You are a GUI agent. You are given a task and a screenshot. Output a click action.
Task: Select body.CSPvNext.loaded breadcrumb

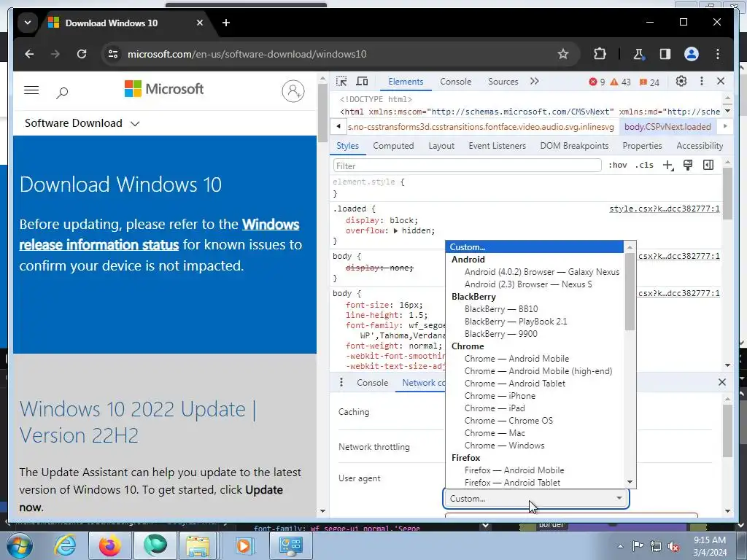coord(667,127)
